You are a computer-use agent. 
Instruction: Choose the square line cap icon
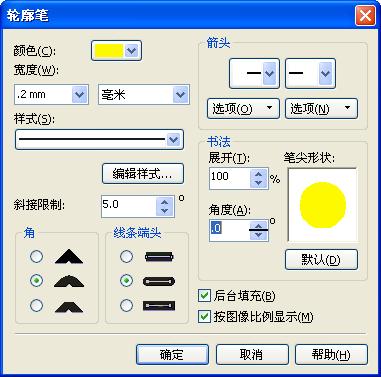pyautogui.click(x=159, y=257)
